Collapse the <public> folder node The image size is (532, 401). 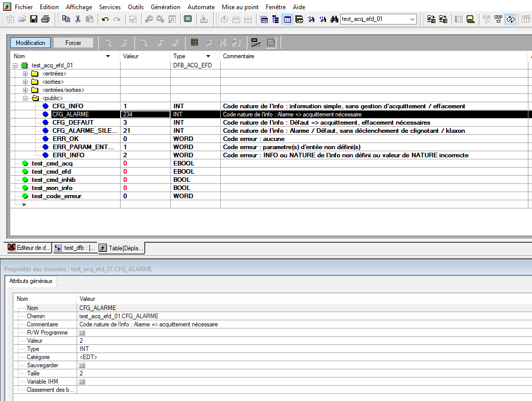click(25, 98)
